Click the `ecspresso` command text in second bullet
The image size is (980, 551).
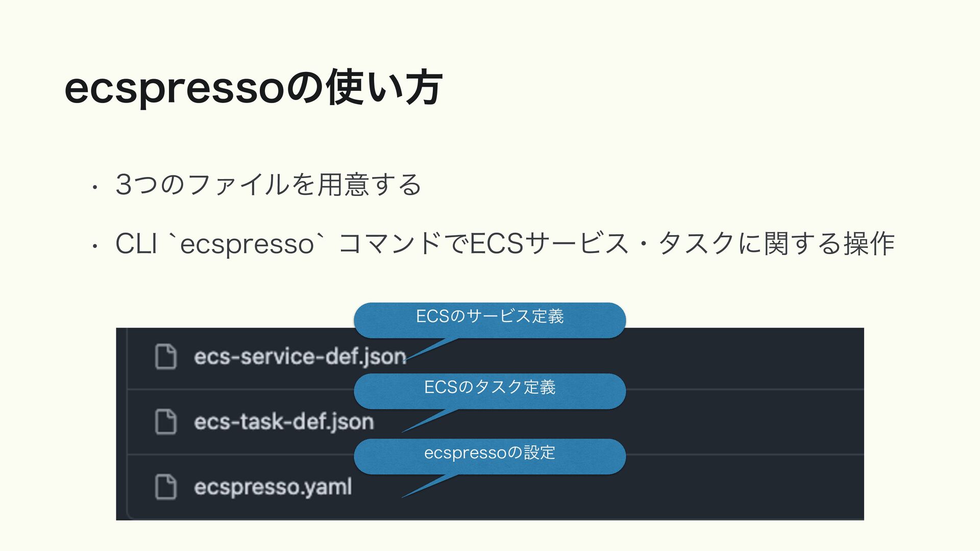click(247, 244)
